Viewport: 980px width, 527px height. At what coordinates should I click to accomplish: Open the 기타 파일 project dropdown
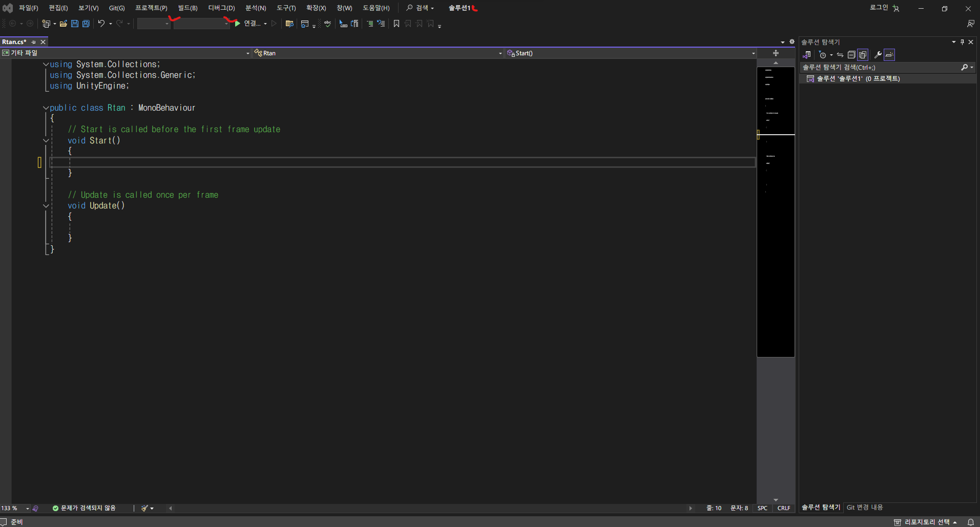coord(126,53)
